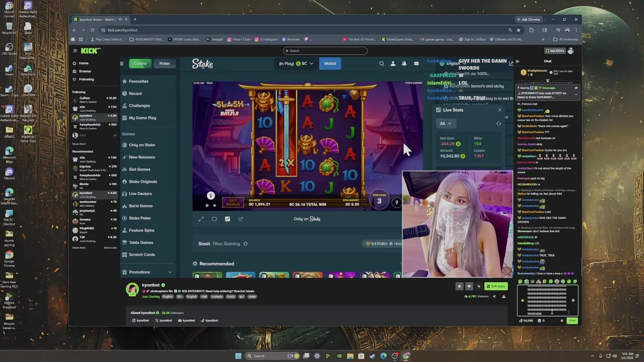Collapse Stake sidebar hamburger menu

[x=122, y=63]
